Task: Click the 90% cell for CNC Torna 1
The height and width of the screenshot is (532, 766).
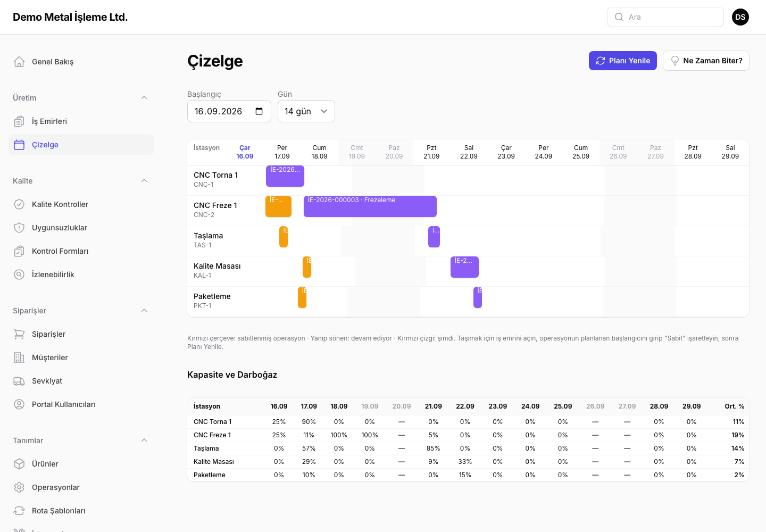Action: 309,422
